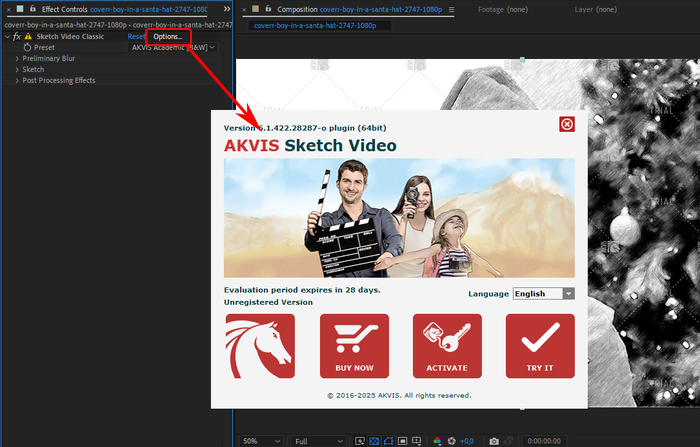Image resolution: width=700 pixels, height=447 pixels.
Task: Open the RGB show channel color icon
Action: [x=437, y=441]
